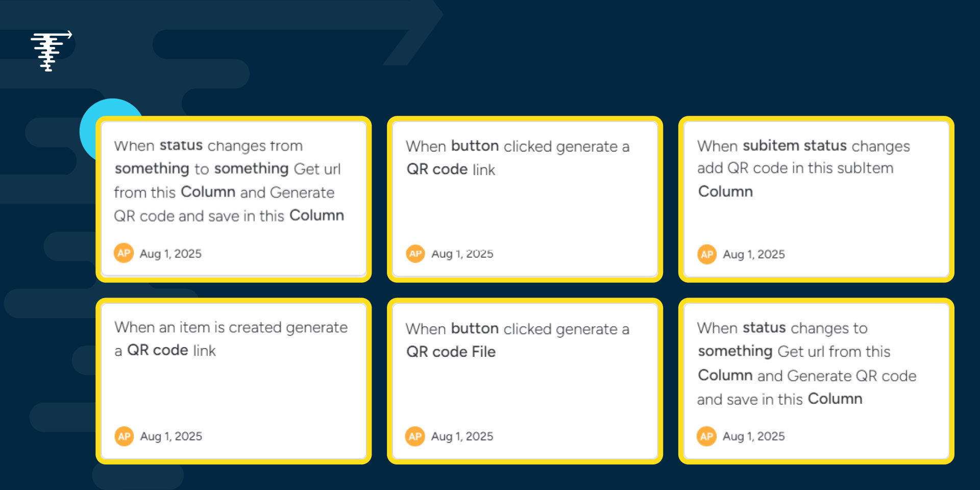This screenshot has width=980, height=490.
Task: Click AP avatar on status changes to card
Action: [706, 436]
